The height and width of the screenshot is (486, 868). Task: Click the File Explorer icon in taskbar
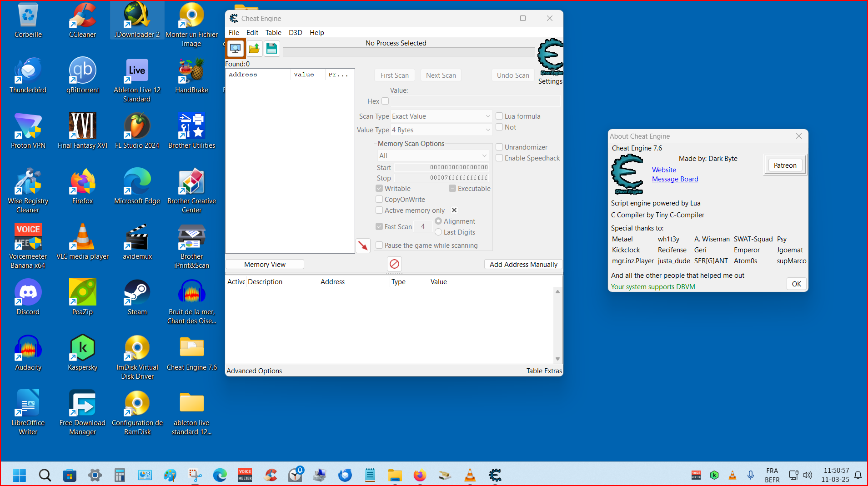click(x=395, y=475)
